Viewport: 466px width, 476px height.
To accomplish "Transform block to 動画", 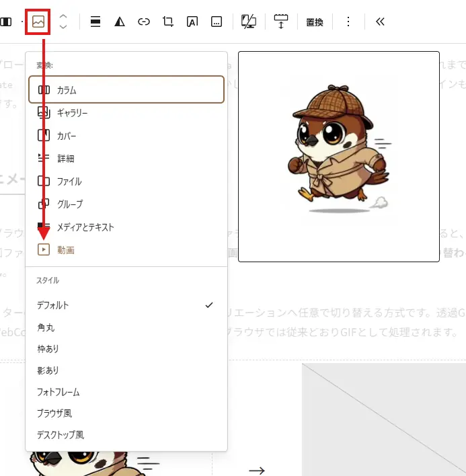I will (x=126, y=250).
